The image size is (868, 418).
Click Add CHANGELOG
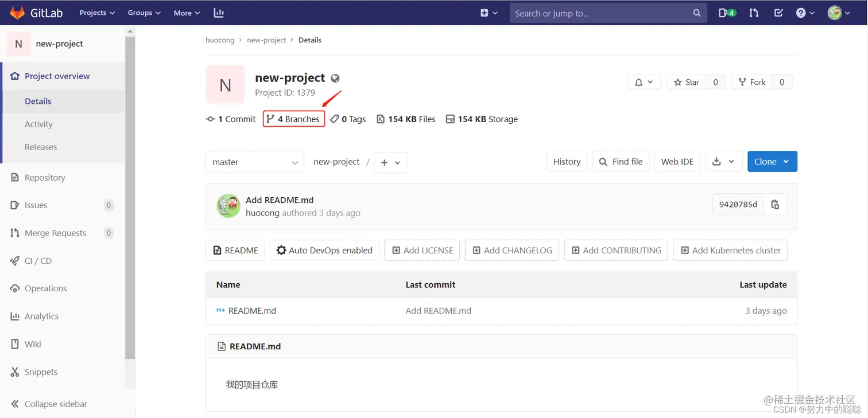[512, 250]
